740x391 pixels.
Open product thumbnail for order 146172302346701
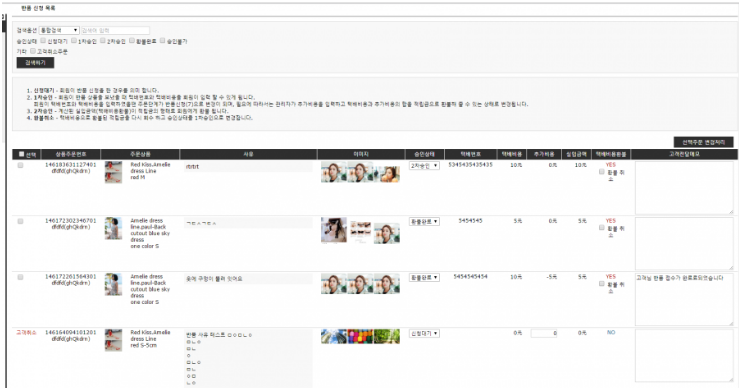tap(113, 229)
